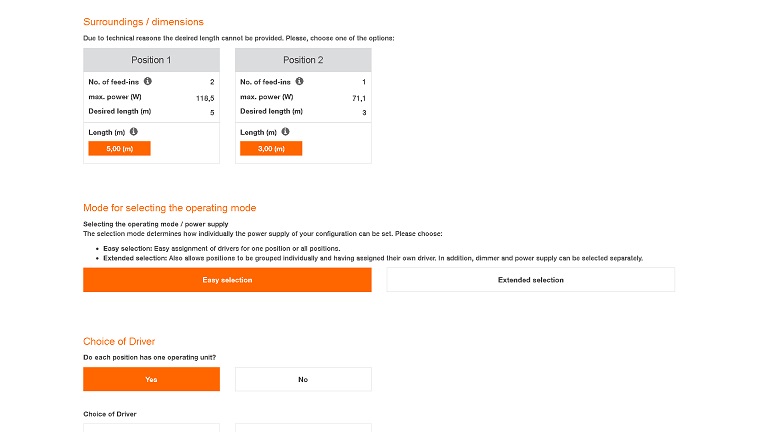The image size is (758, 432).
Task: Click the second empty driver choice box
Action: pos(303,427)
